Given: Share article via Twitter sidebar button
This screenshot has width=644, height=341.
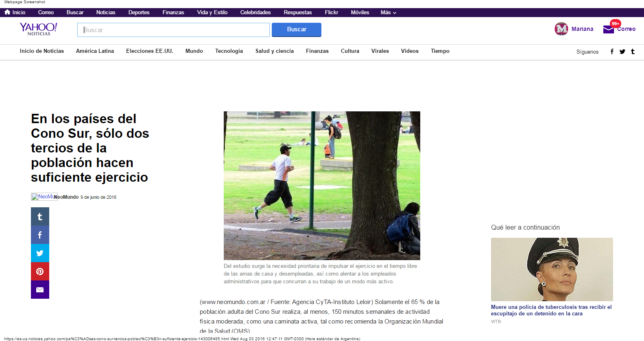Looking at the screenshot, I should click(x=40, y=253).
